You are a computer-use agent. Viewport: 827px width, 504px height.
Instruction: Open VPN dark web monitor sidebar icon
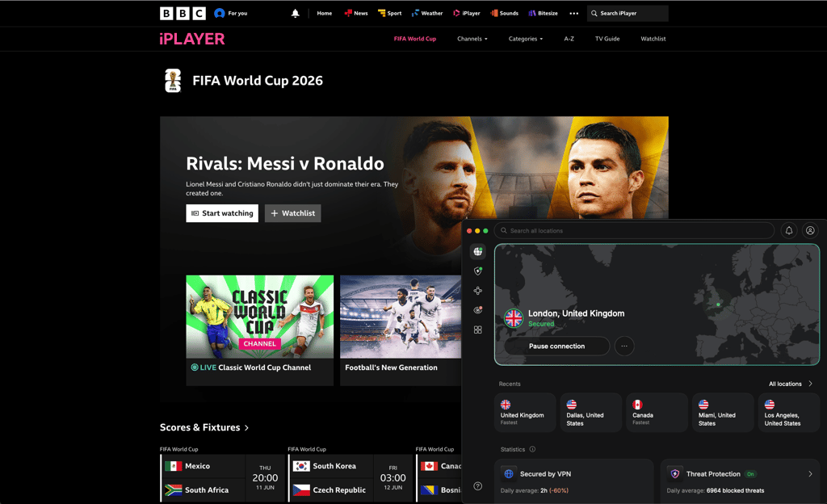[x=478, y=310]
